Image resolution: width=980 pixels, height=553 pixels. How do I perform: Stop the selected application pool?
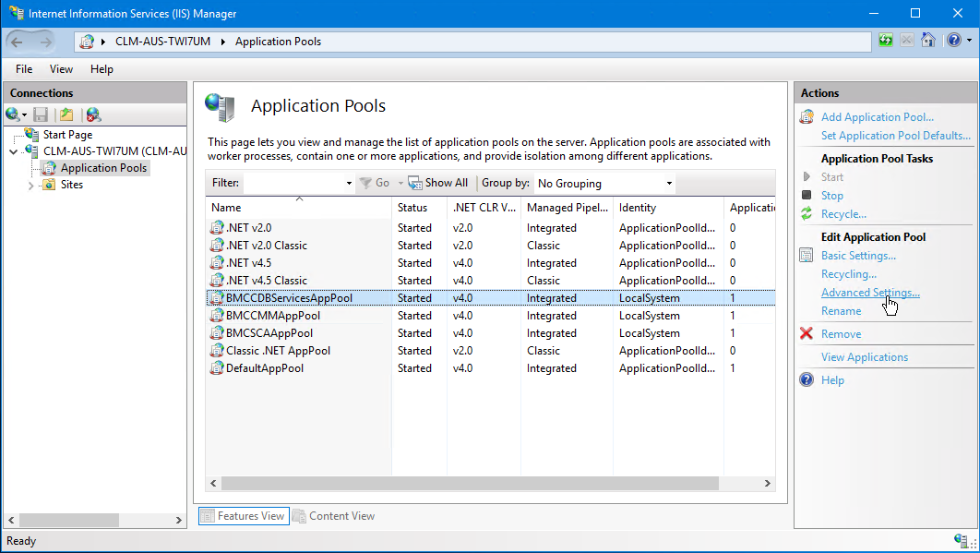coord(831,196)
